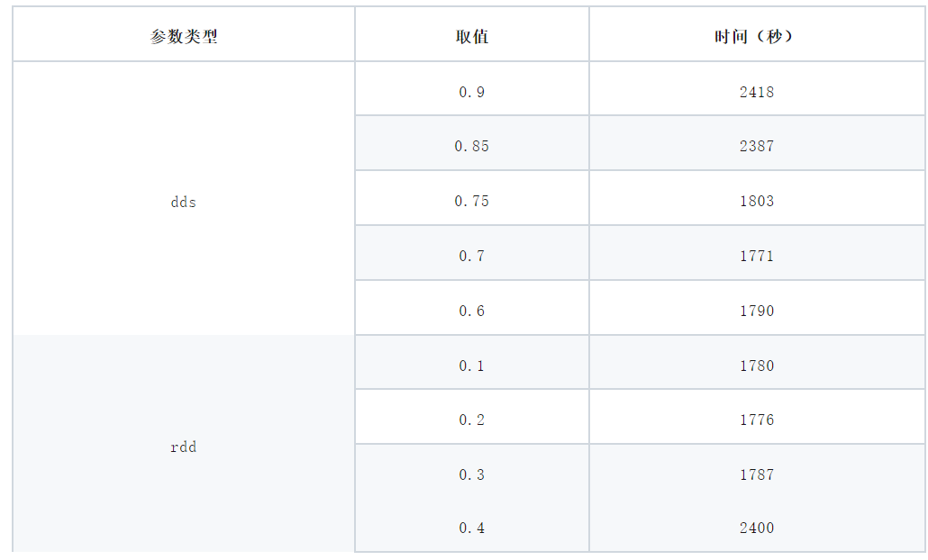Select the 0.2 value cell
Screen dimensions: 928x560
(472, 420)
